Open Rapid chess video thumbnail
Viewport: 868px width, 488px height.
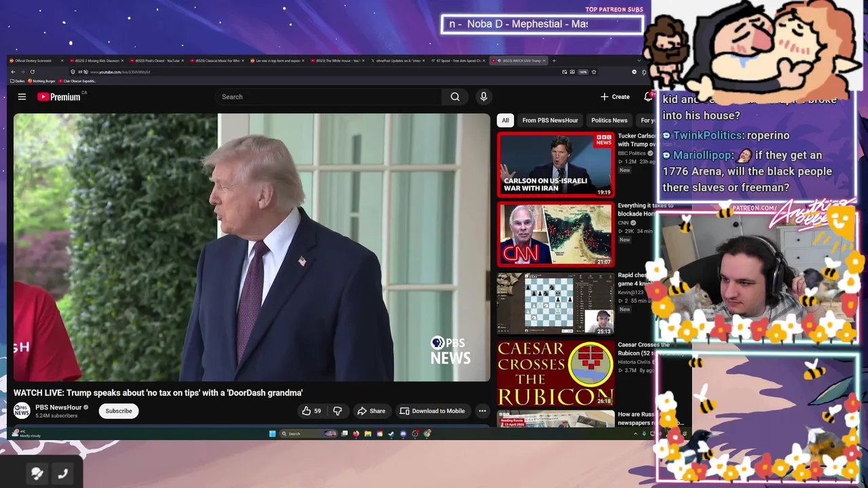(x=555, y=304)
